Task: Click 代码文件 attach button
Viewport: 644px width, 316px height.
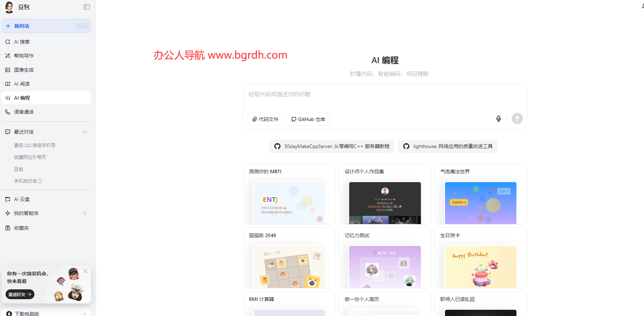Action: point(265,119)
